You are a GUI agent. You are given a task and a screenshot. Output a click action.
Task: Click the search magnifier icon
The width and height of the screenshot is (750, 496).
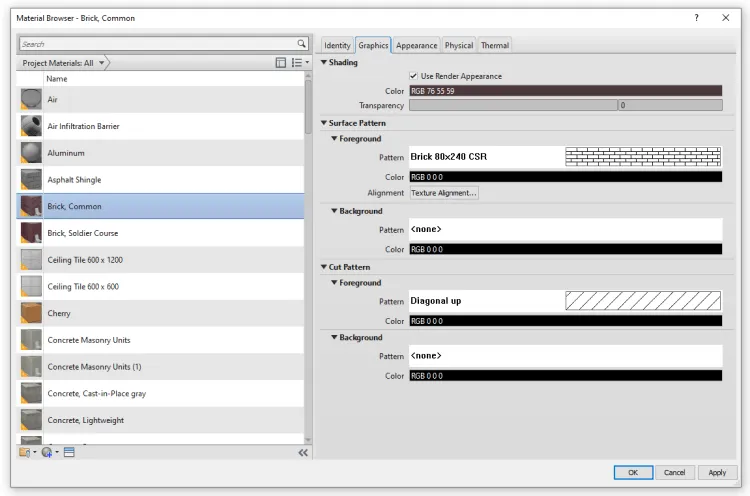pyautogui.click(x=301, y=44)
